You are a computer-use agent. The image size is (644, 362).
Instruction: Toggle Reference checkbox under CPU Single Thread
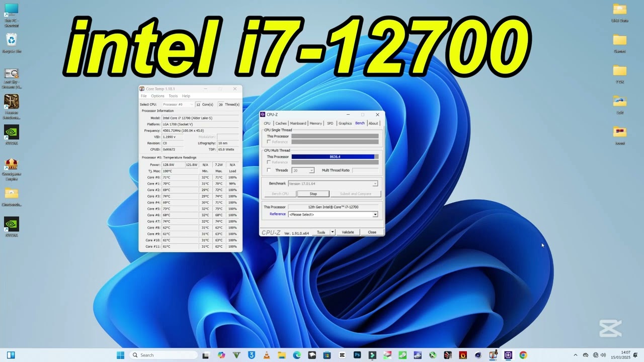[x=269, y=142]
